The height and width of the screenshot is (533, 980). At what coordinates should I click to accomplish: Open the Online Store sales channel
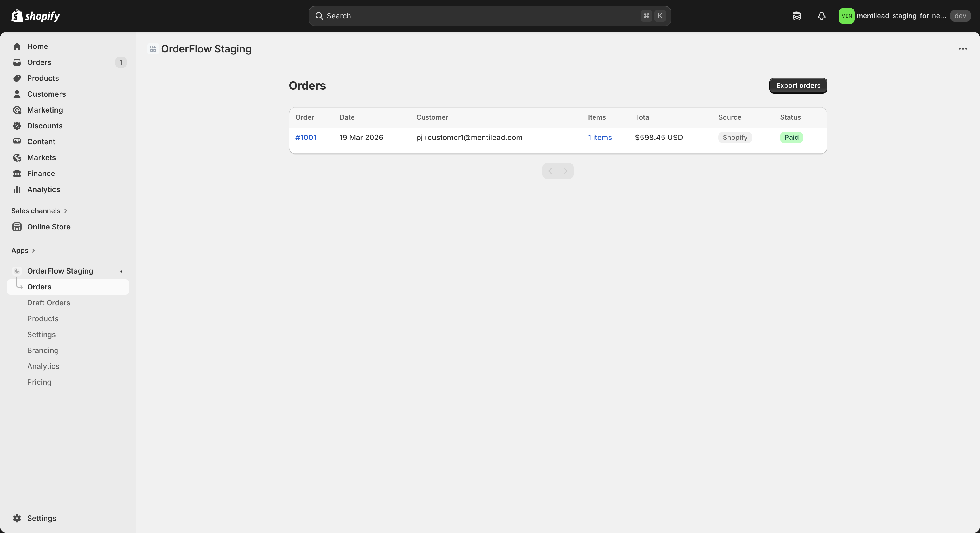pyautogui.click(x=49, y=227)
